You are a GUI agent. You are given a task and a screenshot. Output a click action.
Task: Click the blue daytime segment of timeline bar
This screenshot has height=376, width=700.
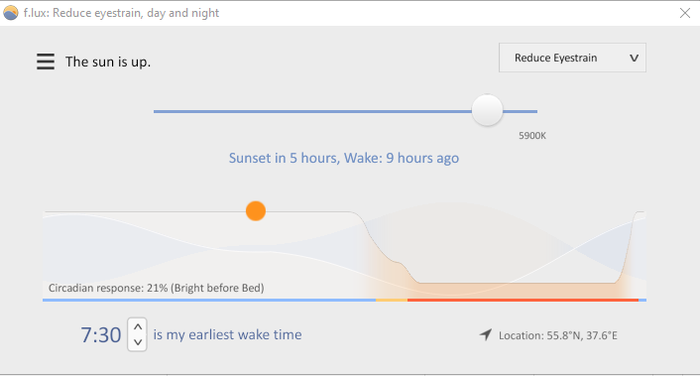(x=209, y=300)
